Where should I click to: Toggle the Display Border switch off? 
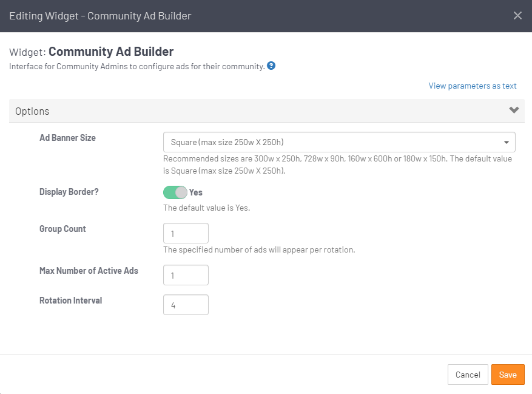[x=175, y=192]
